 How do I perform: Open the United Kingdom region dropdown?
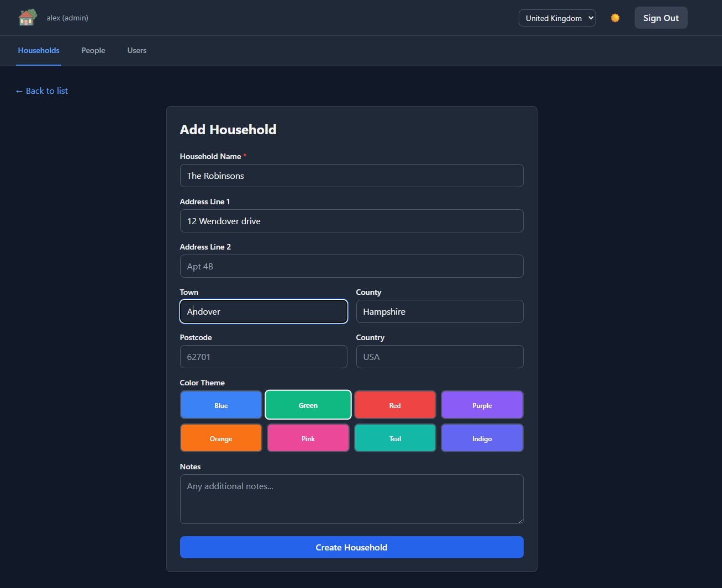pos(557,18)
